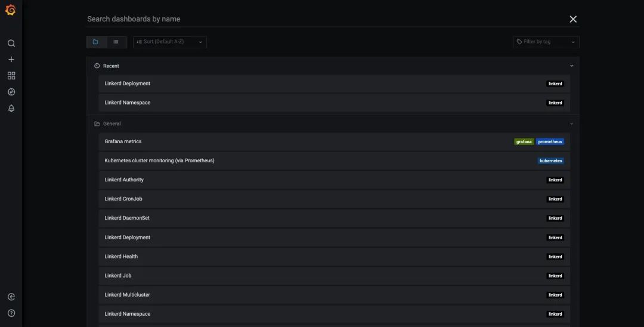Collapse the General folder chevron

571,124
